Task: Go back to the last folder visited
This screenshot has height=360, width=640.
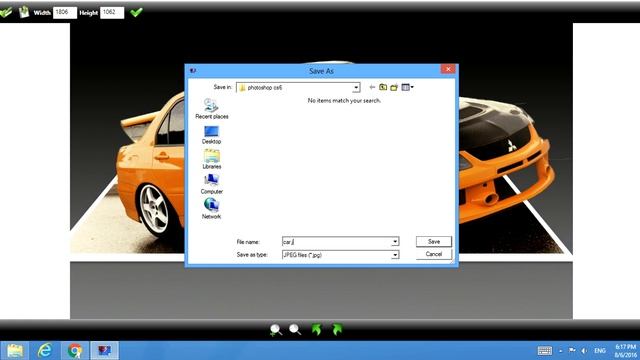Action: pos(372,87)
